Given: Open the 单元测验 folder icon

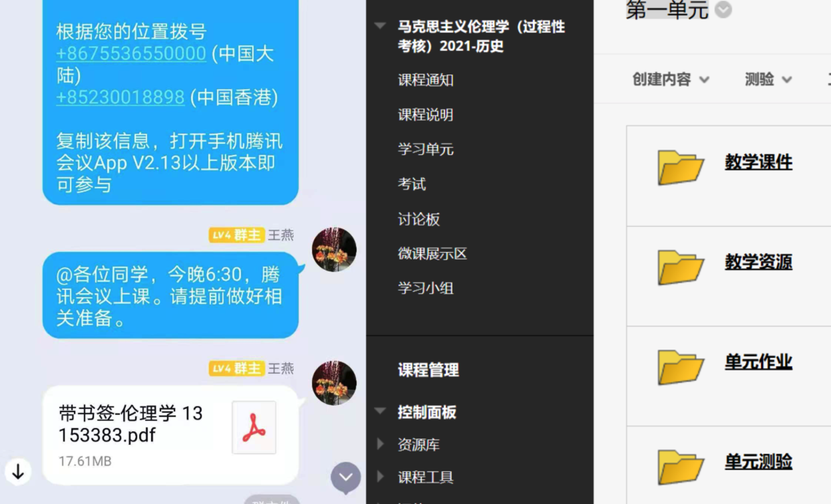Looking at the screenshot, I should 681,466.
